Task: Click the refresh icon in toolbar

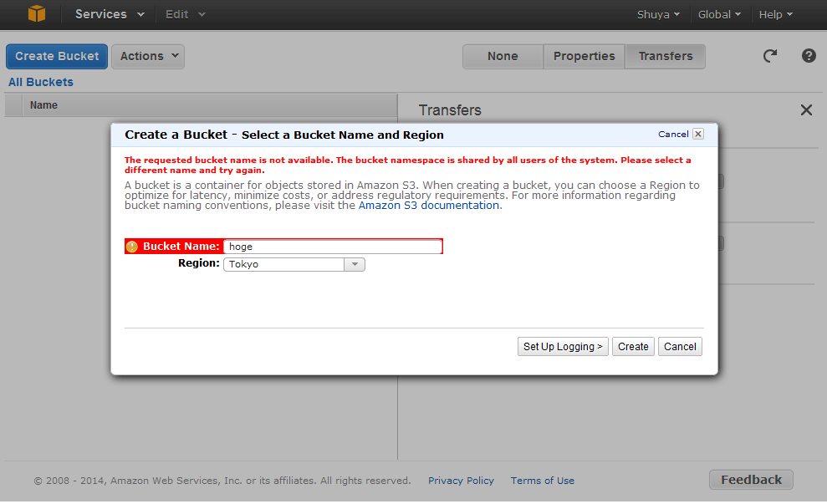Action: (769, 56)
